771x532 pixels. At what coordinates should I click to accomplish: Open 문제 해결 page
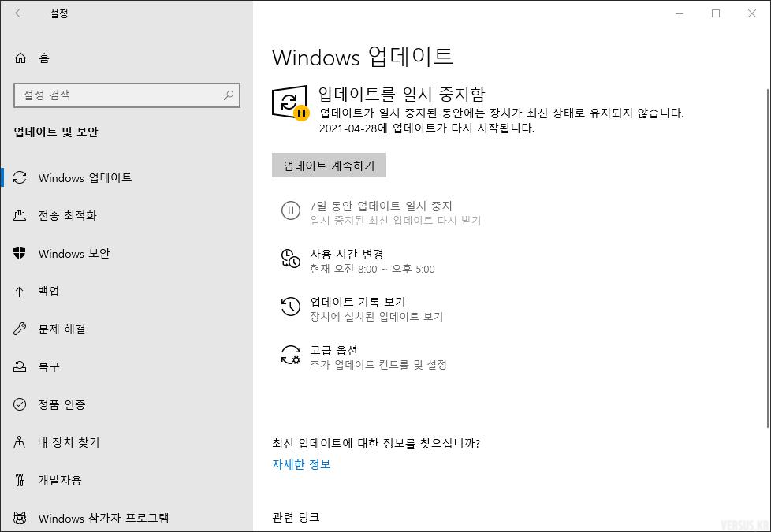[x=62, y=329]
